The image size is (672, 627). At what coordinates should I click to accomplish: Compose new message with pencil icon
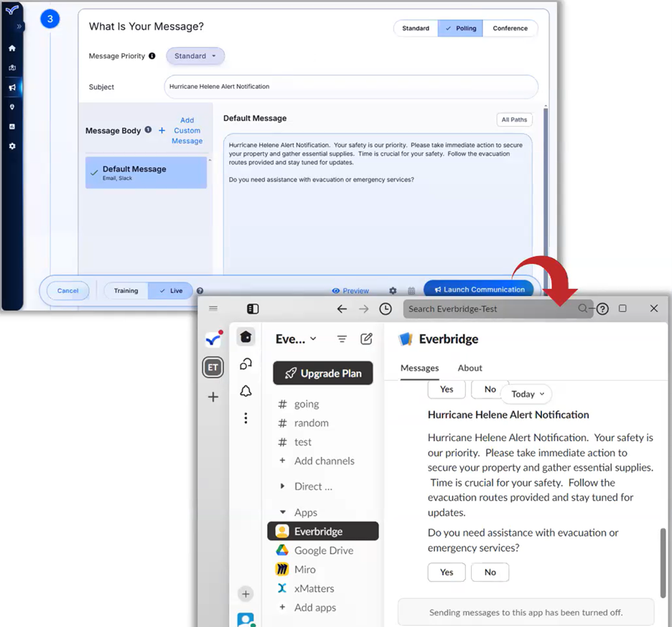[366, 339]
